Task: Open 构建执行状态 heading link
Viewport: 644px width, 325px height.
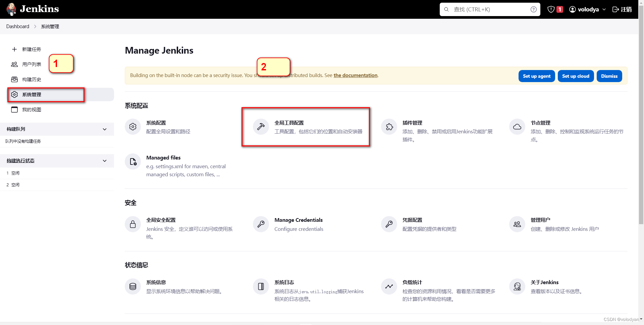Action: point(20,161)
